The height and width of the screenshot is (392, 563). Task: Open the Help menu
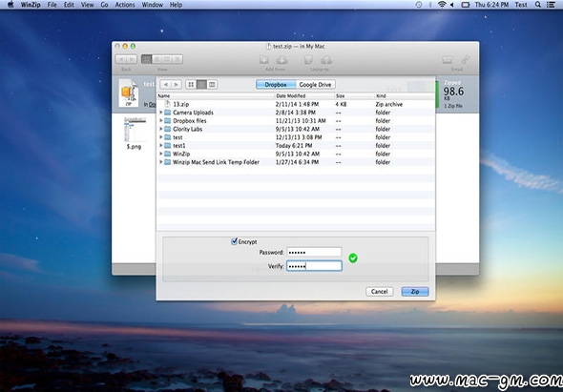click(x=176, y=5)
